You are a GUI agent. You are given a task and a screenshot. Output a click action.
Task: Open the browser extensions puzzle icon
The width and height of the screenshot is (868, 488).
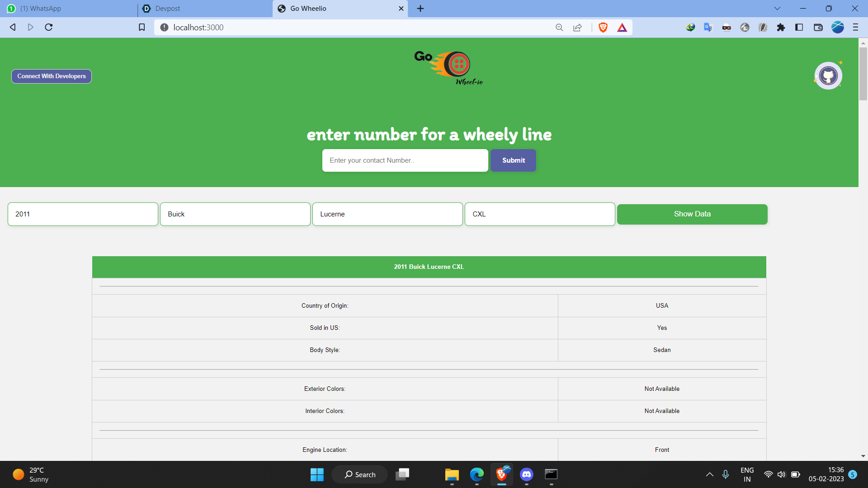(781, 28)
